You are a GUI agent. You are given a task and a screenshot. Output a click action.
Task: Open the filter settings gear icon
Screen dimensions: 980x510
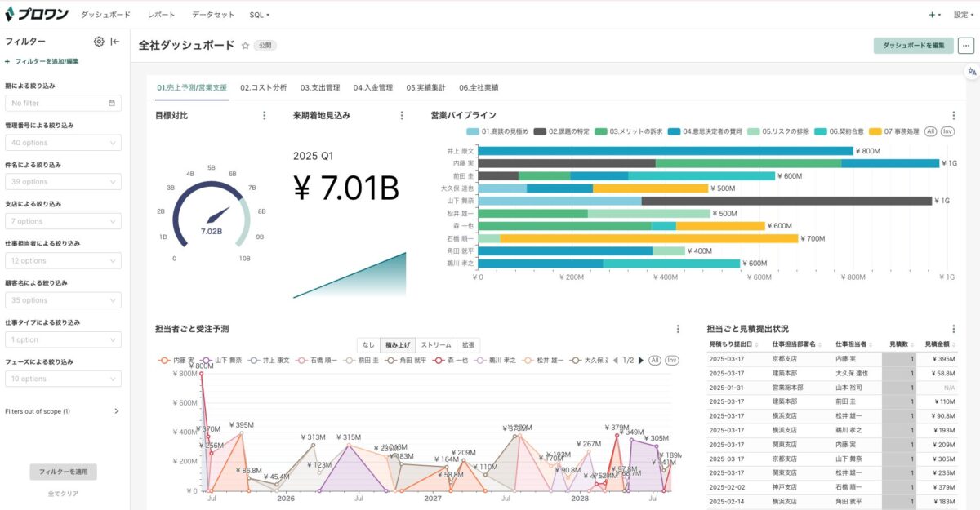pyautogui.click(x=99, y=42)
